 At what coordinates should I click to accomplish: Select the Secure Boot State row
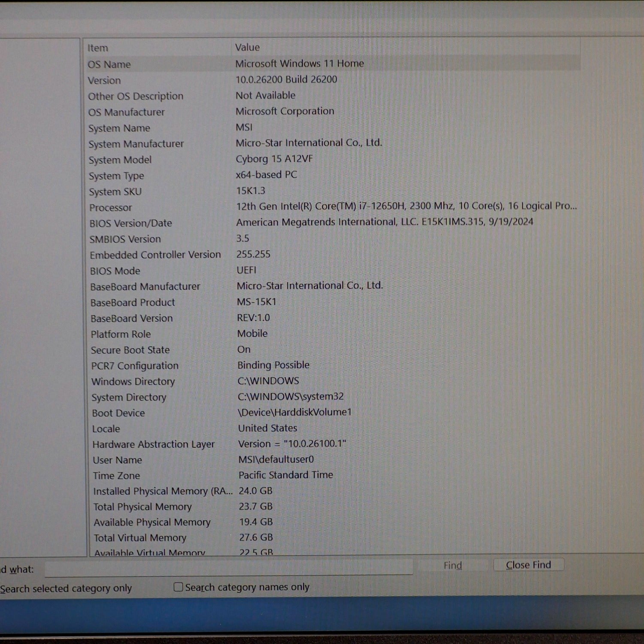click(130, 350)
